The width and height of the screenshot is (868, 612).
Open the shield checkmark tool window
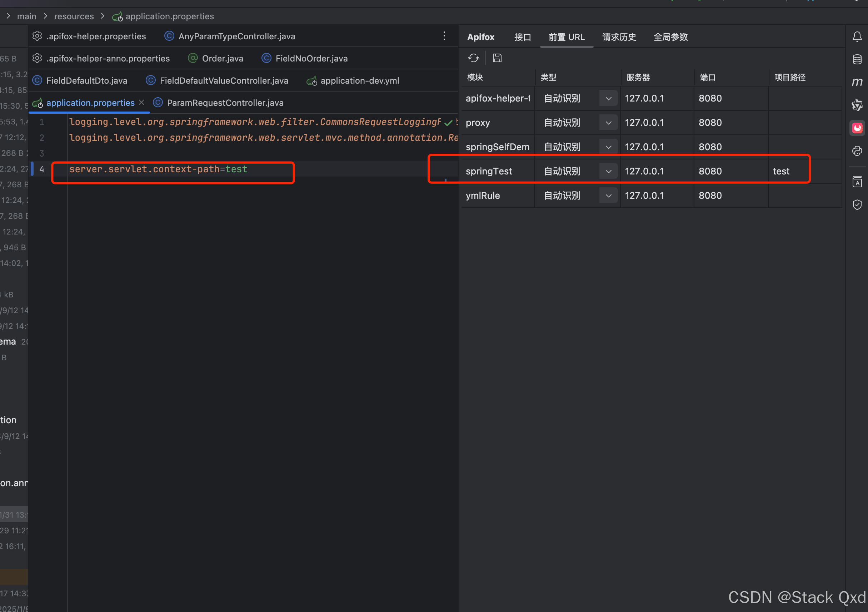coord(857,204)
